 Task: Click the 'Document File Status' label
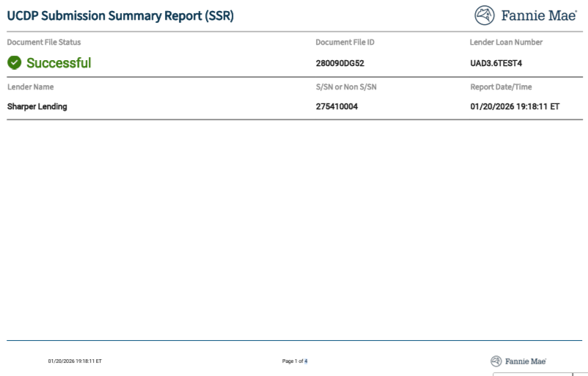[44, 42]
